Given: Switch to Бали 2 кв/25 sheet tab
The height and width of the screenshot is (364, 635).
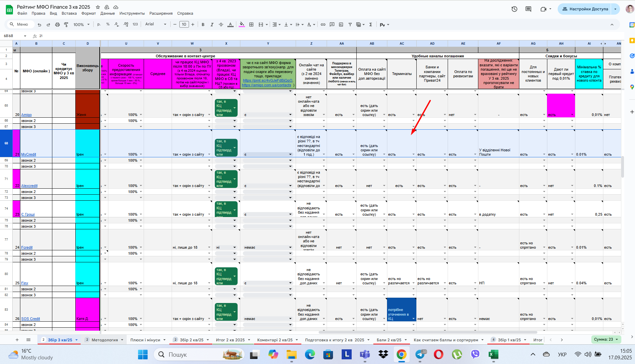Looking at the screenshot, I should click(x=389, y=340).
